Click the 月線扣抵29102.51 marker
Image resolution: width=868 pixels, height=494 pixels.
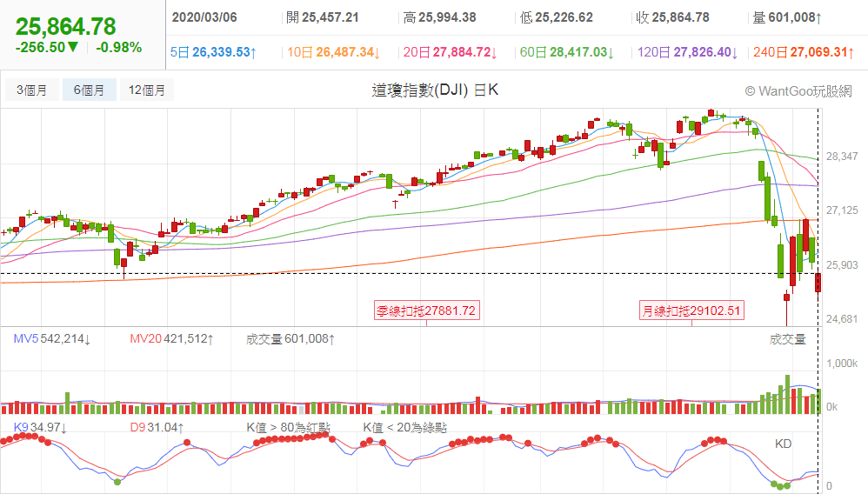pyautogui.click(x=691, y=310)
